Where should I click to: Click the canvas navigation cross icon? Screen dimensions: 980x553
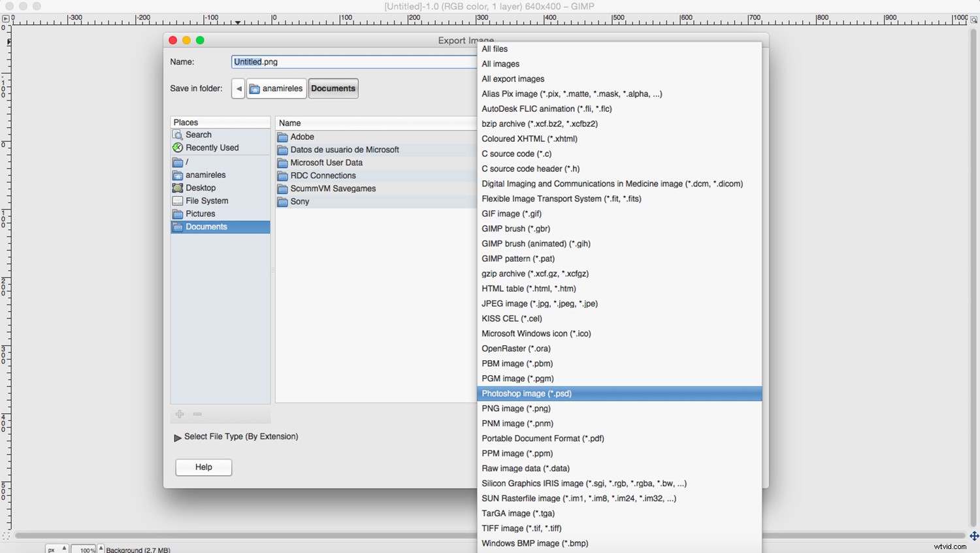pos(973,536)
